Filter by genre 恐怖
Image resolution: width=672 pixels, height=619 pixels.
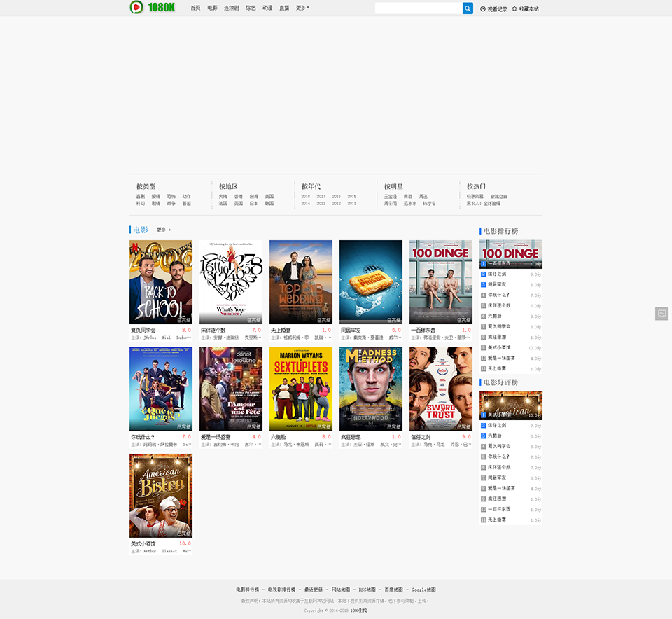171,196
